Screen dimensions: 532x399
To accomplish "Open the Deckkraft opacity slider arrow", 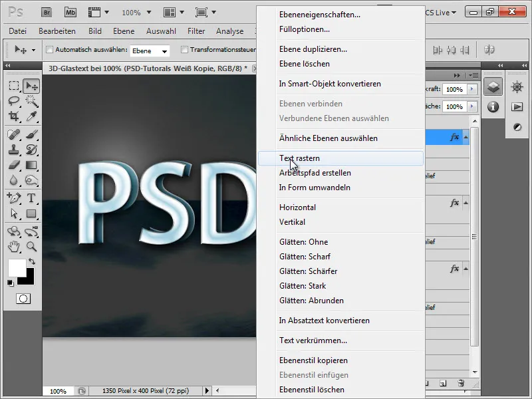I will click(x=472, y=89).
